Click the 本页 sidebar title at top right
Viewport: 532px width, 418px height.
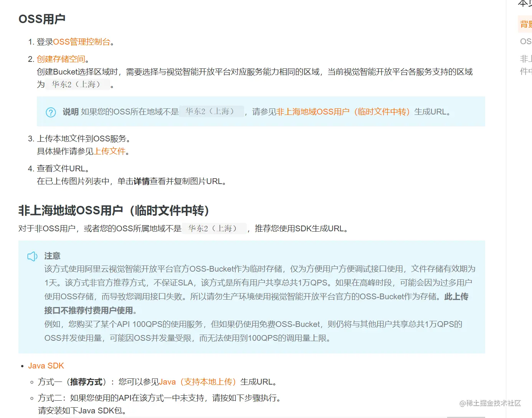(525, 4)
